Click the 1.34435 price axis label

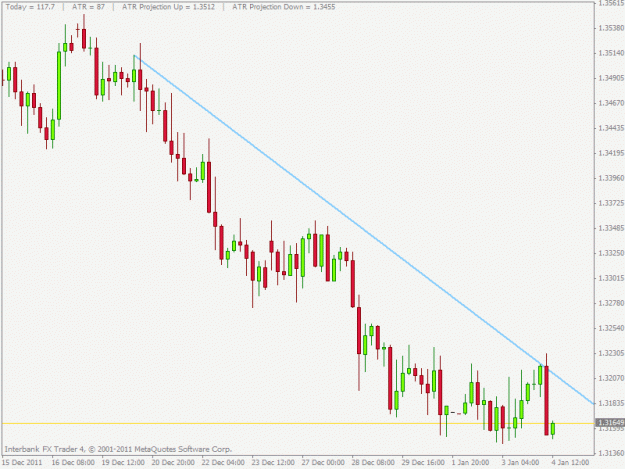pyautogui.click(x=611, y=128)
